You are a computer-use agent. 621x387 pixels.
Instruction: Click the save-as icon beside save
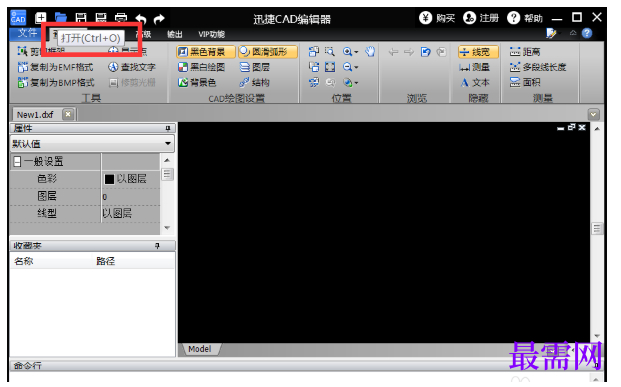(101, 18)
